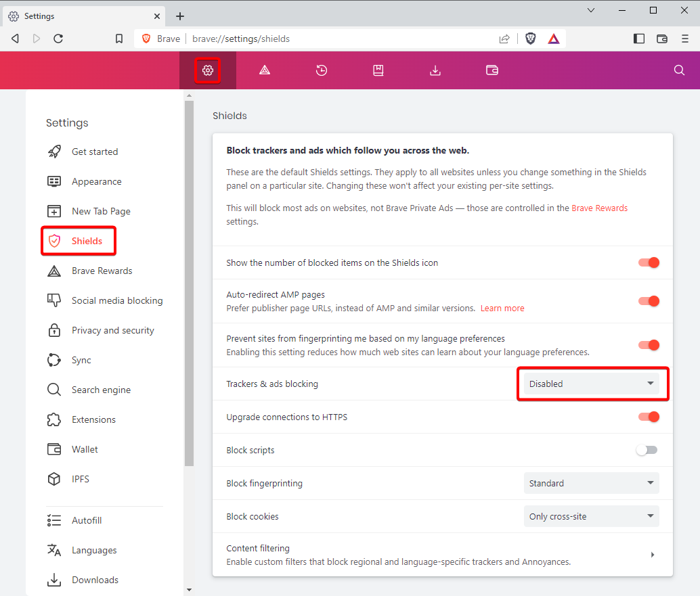Open the Block cookies dropdown
The image size is (700, 596).
click(592, 516)
